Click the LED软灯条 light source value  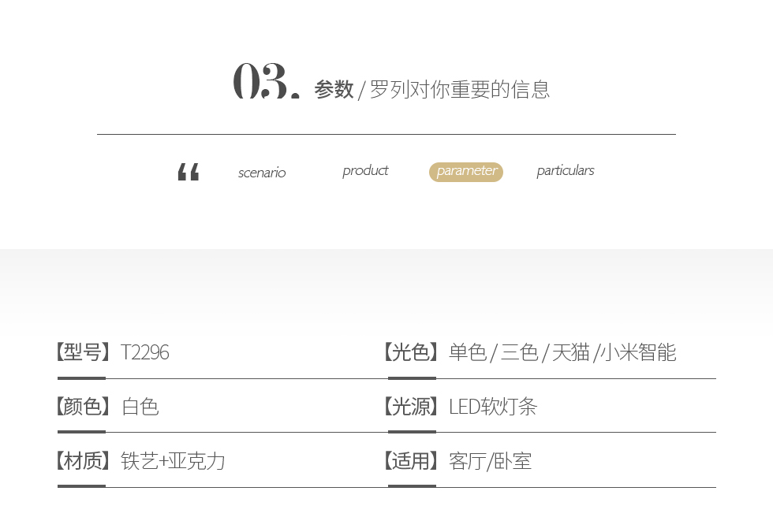tap(493, 407)
